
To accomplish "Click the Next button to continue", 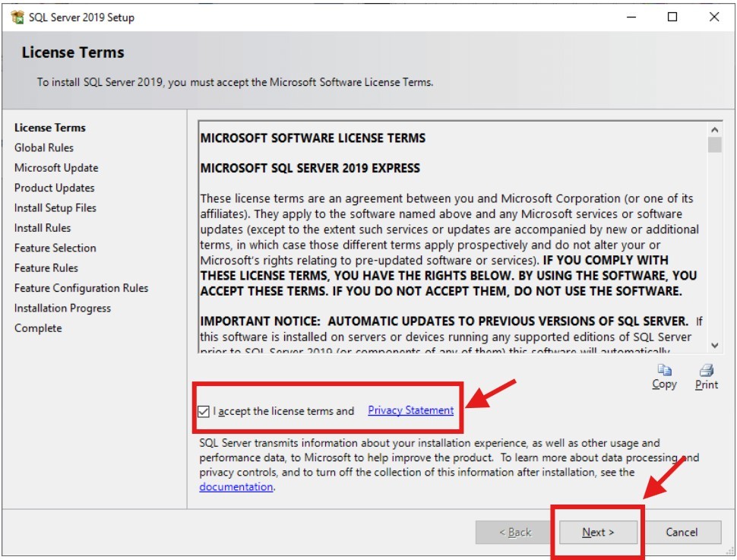I will click(598, 533).
